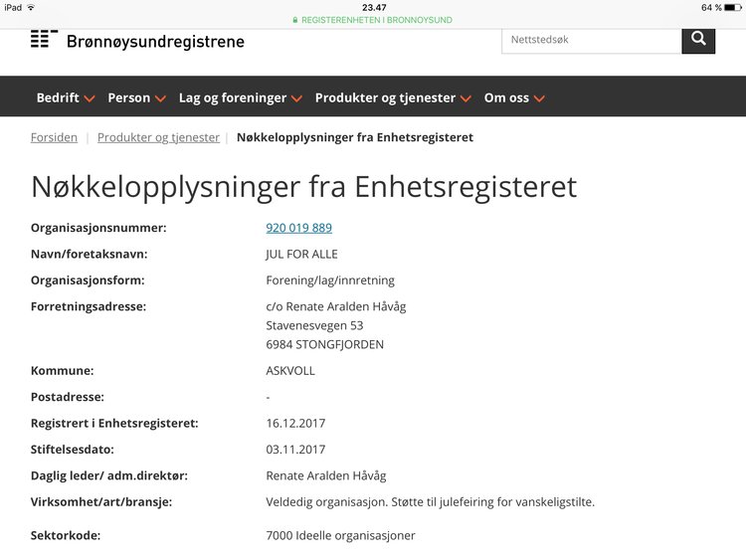The width and height of the screenshot is (746, 560).
Task: Click the Nettstedsøk search field
Action: (592, 40)
